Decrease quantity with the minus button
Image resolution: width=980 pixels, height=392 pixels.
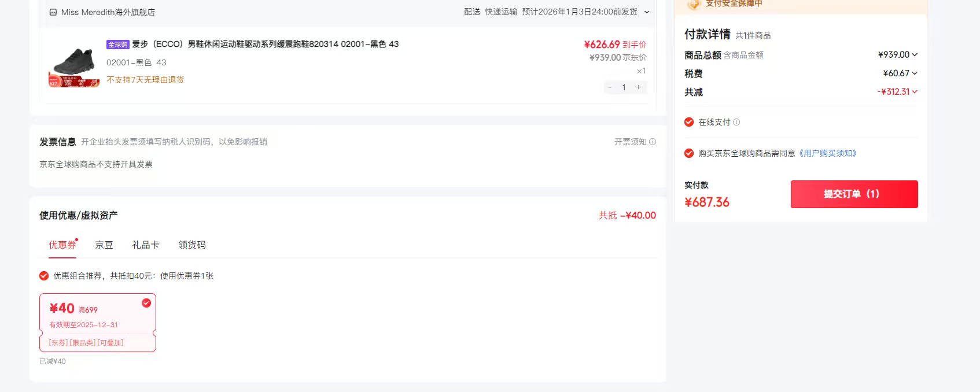(609, 87)
